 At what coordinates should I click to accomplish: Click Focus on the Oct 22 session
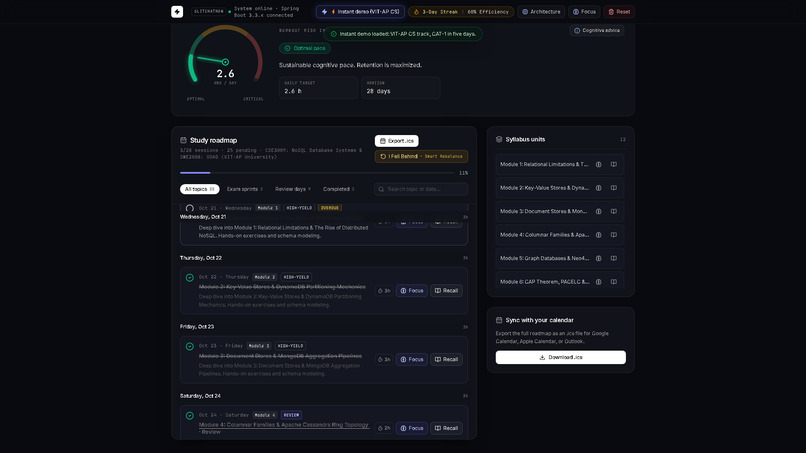click(x=412, y=291)
